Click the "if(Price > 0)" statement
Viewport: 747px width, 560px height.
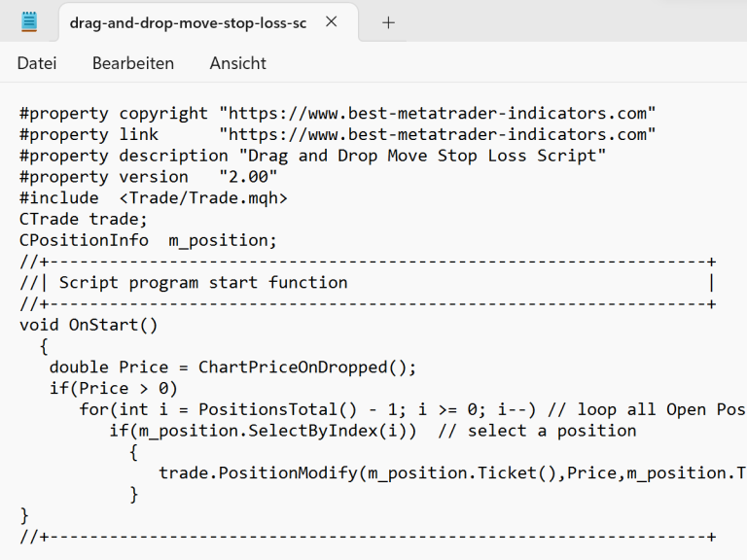(113, 389)
